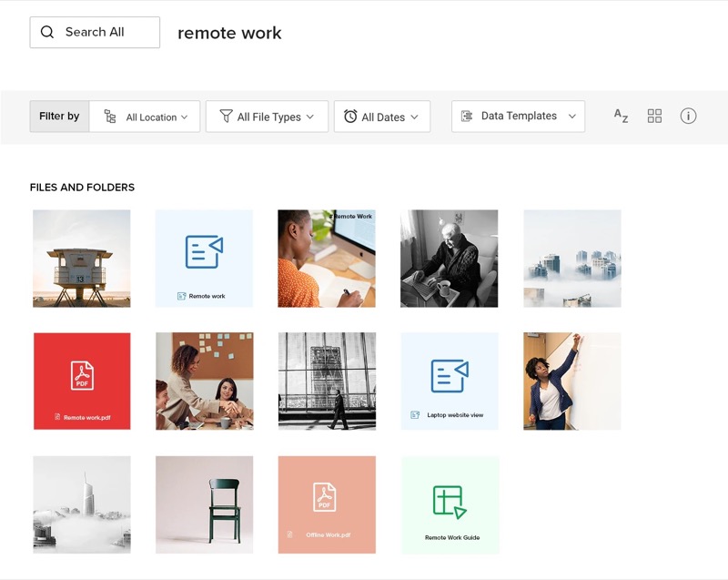The width and height of the screenshot is (728, 580).
Task: Open the Remote work presentation tile
Action: point(204,259)
